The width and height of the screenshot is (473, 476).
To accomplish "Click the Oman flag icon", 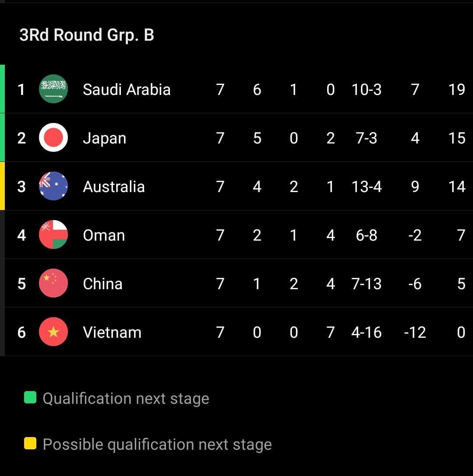I will coord(53,235).
